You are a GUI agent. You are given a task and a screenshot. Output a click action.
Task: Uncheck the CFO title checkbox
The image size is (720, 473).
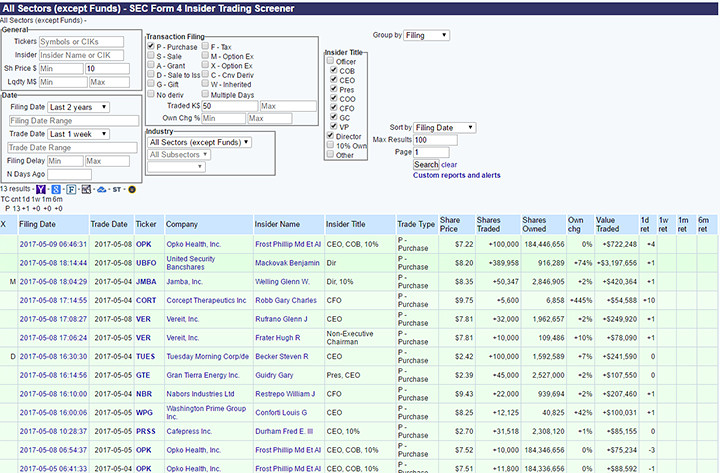pos(334,107)
